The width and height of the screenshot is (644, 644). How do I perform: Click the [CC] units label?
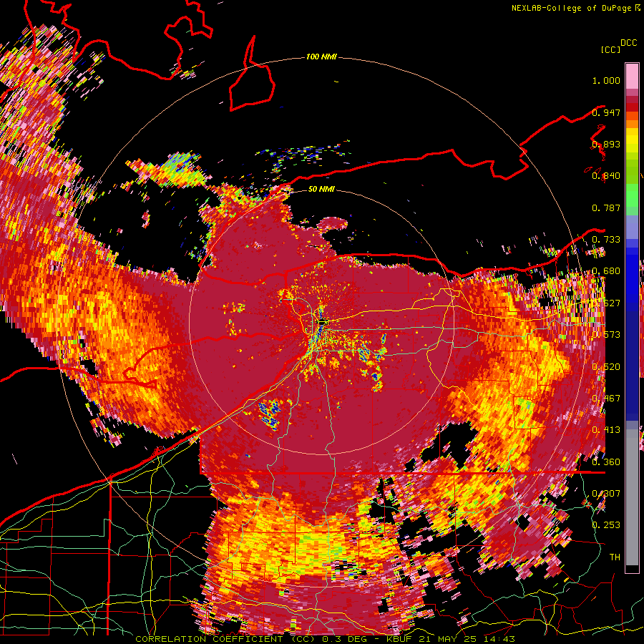(610, 49)
